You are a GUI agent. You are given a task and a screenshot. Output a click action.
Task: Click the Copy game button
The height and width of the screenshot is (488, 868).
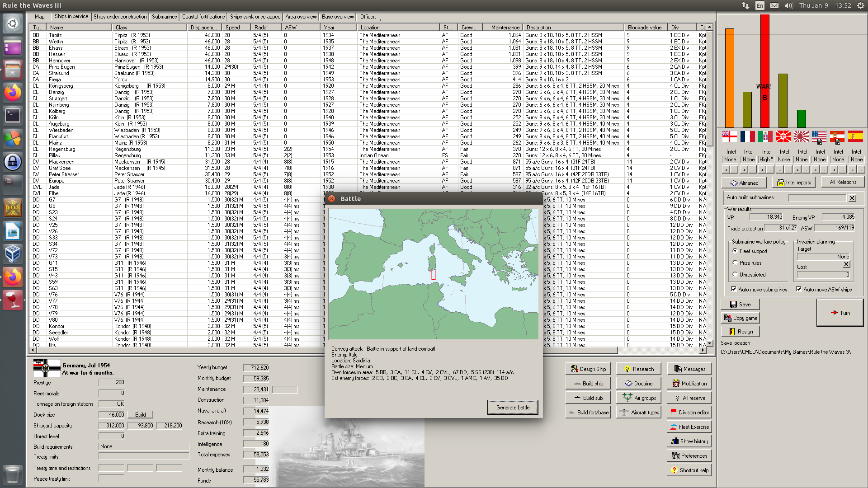pos(740,318)
